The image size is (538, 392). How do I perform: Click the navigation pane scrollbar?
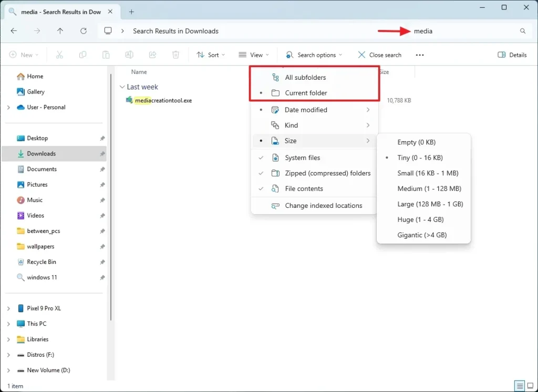[110, 197]
